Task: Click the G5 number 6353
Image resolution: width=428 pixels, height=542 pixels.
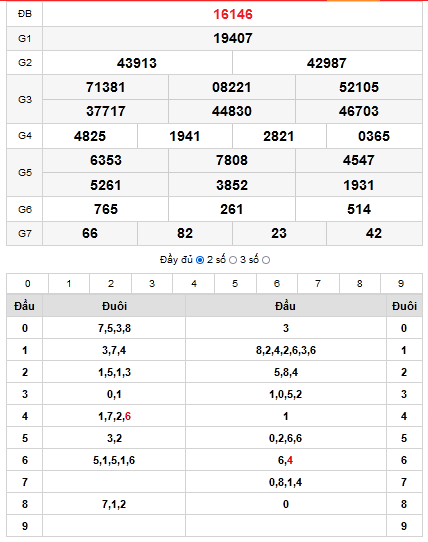Action: tap(106, 160)
